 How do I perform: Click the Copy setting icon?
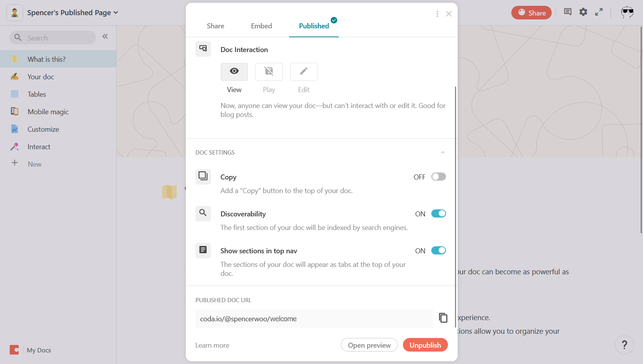[x=203, y=177]
